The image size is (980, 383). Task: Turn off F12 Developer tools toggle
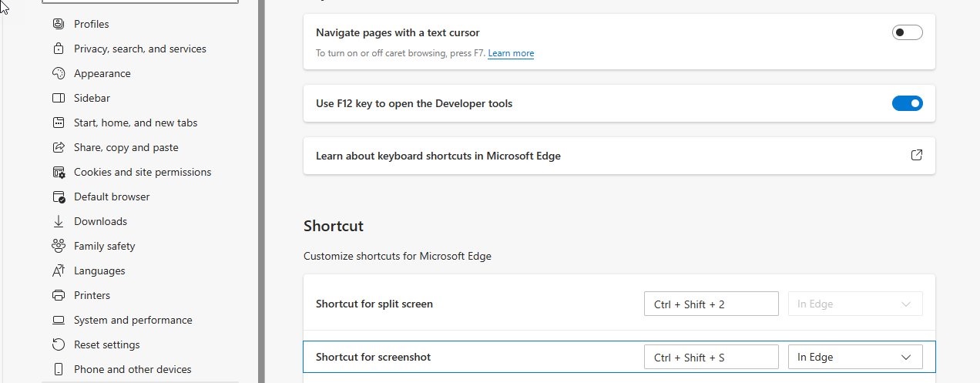(907, 103)
